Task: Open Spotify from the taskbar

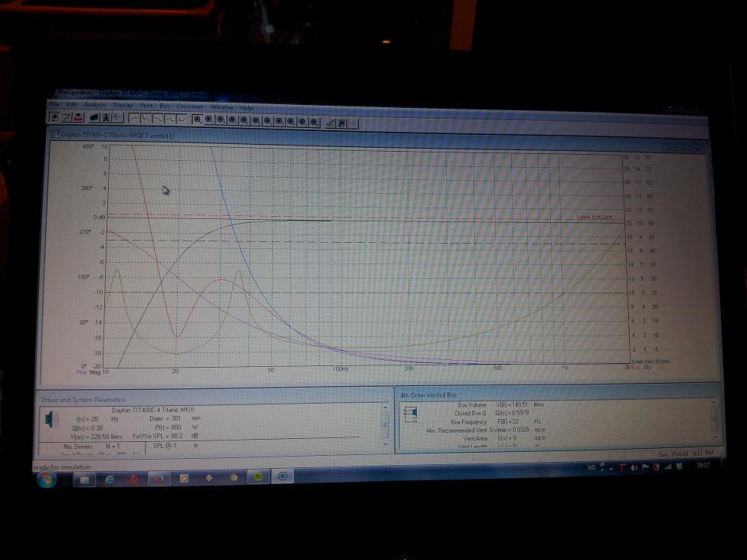Action: point(258,476)
